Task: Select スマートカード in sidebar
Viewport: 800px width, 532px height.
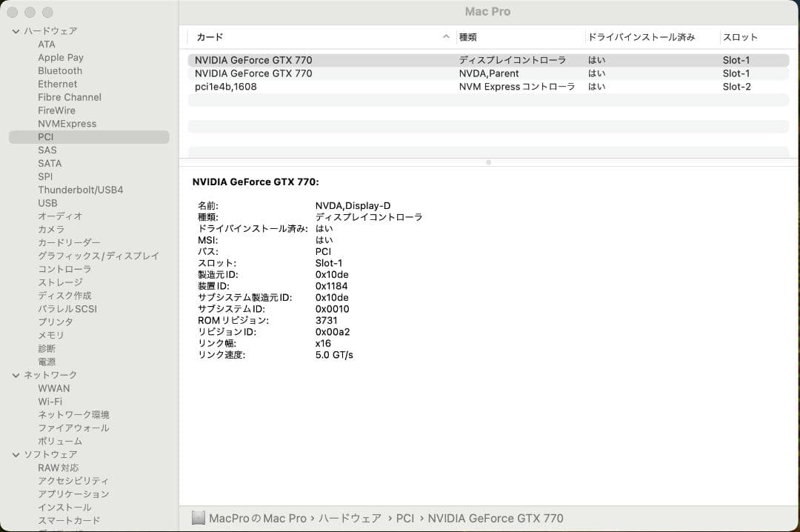Action: [69, 521]
